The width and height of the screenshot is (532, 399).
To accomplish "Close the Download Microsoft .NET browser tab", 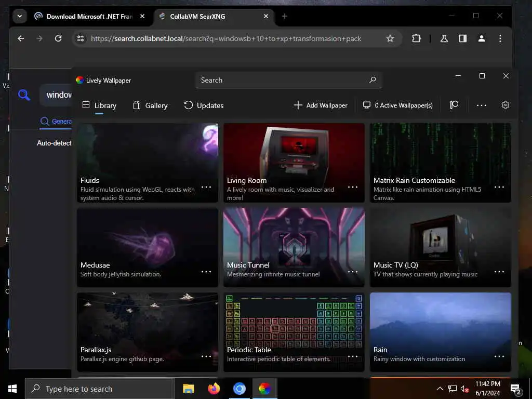I will click(142, 16).
